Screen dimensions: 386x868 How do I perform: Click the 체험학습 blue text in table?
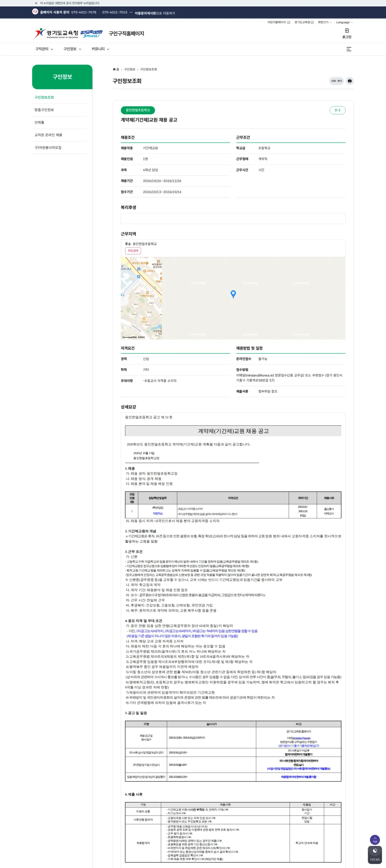click(158, 513)
